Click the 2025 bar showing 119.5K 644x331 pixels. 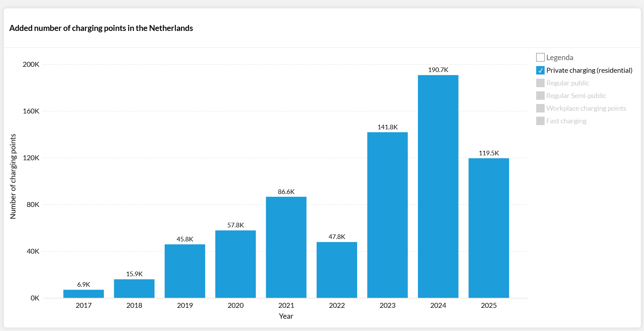(488, 228)
